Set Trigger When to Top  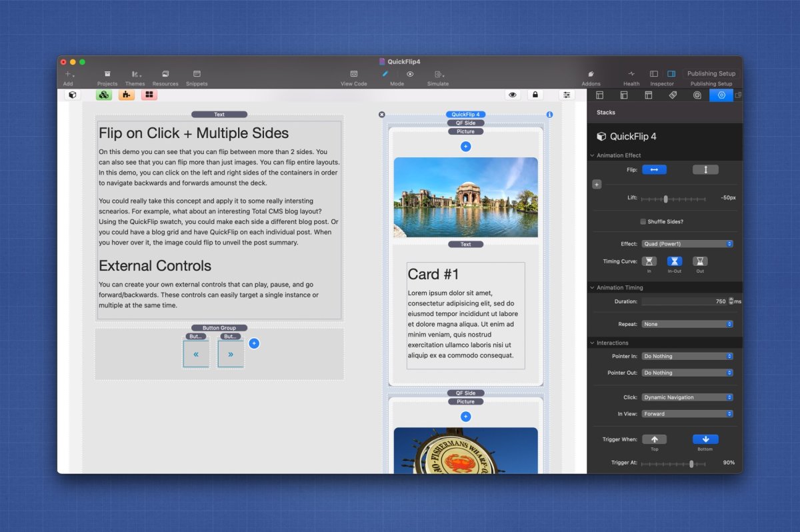pyautogui.click(x=654, y=439)
